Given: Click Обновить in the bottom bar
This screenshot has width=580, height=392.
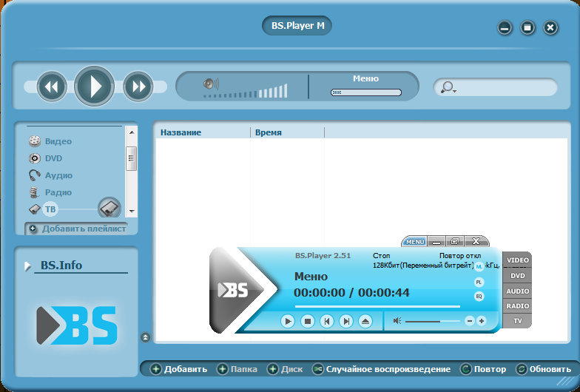Looking at the screenshot, I should click(544, 369).
